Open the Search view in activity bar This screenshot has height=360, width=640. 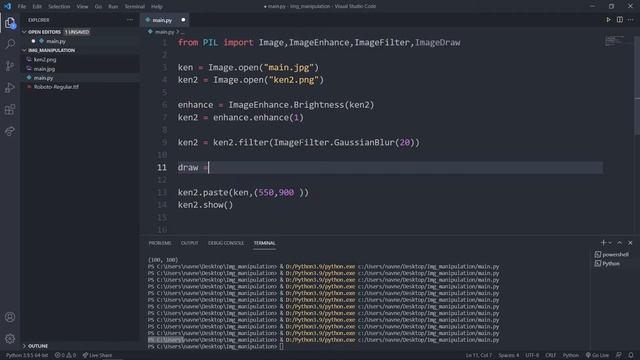pyautogui.click(x=10, y=44)
